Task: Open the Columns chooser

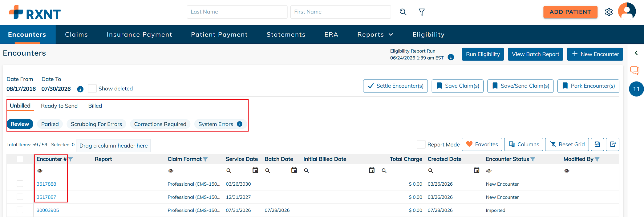Action: pos(524,144)
